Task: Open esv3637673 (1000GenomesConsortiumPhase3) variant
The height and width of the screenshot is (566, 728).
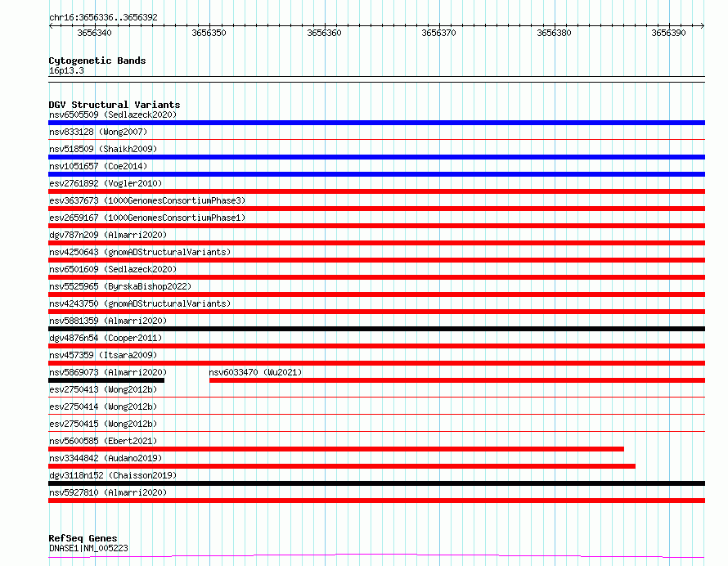Action: tap(147, 200)
